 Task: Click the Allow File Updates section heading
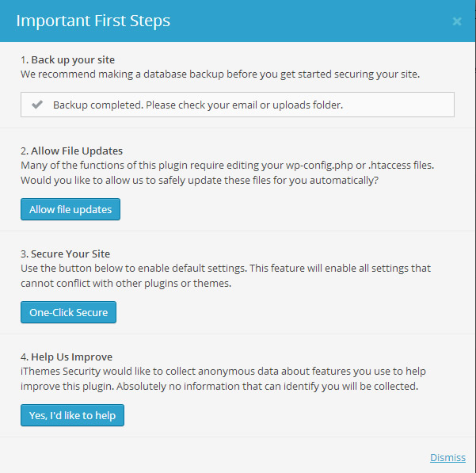(71, 151)
